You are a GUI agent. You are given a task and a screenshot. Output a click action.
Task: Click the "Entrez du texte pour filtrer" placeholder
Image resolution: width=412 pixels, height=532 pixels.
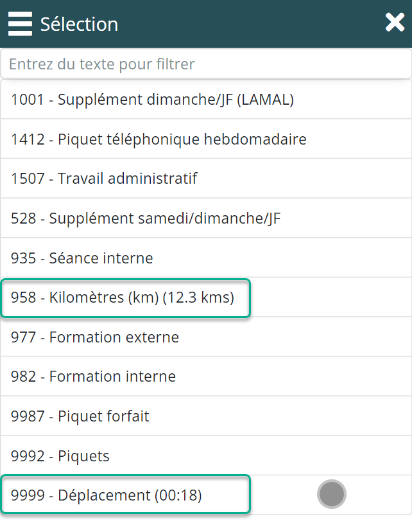coord(101,64)
